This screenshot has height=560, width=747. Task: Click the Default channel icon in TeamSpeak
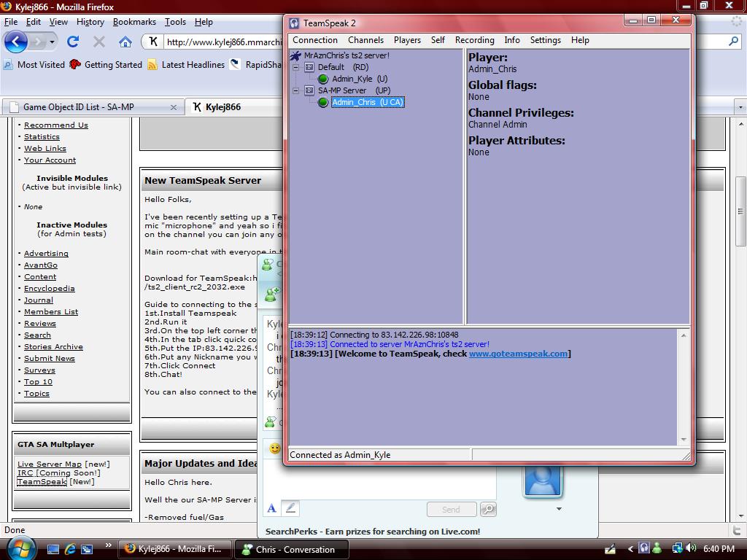click(309, 67)
